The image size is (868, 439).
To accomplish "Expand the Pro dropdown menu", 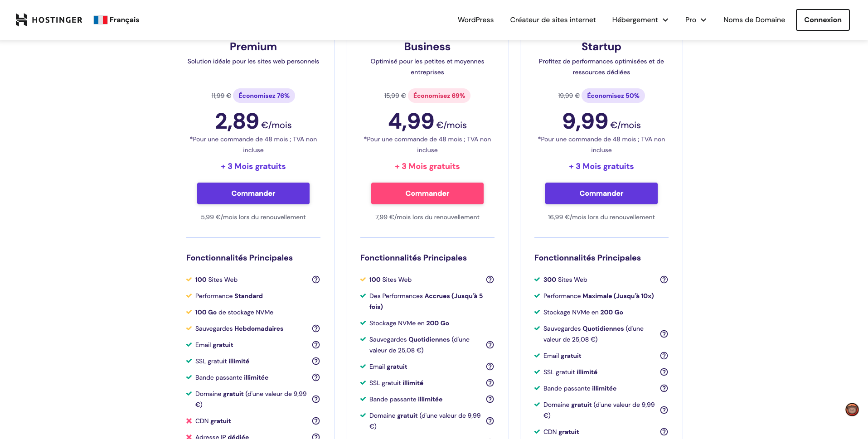I will [696, 20].
